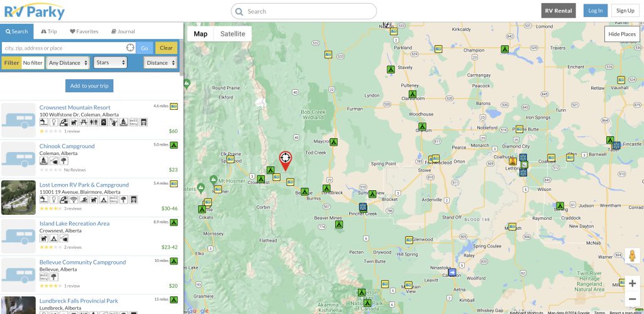The width and height of the screenshot is (644, 314).
Task: Toggle the No filter option
Action: [33, 63]
